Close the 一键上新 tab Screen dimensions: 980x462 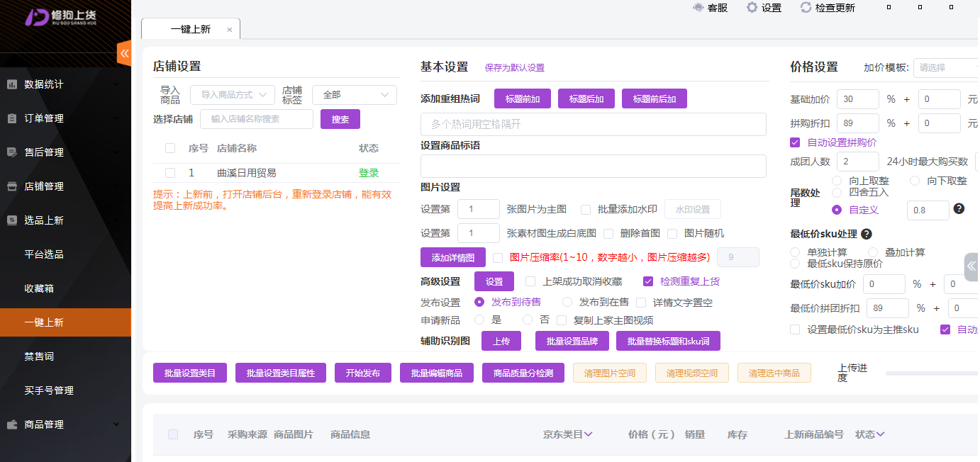229,30
